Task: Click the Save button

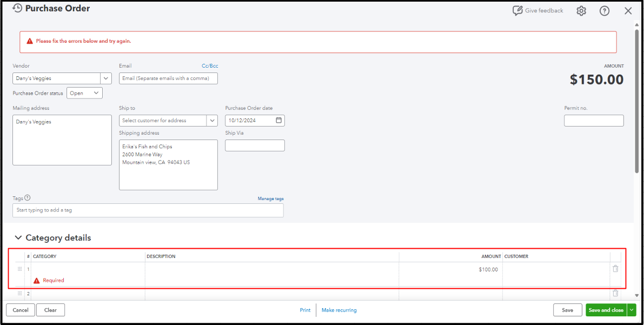Action: point(568,310)
